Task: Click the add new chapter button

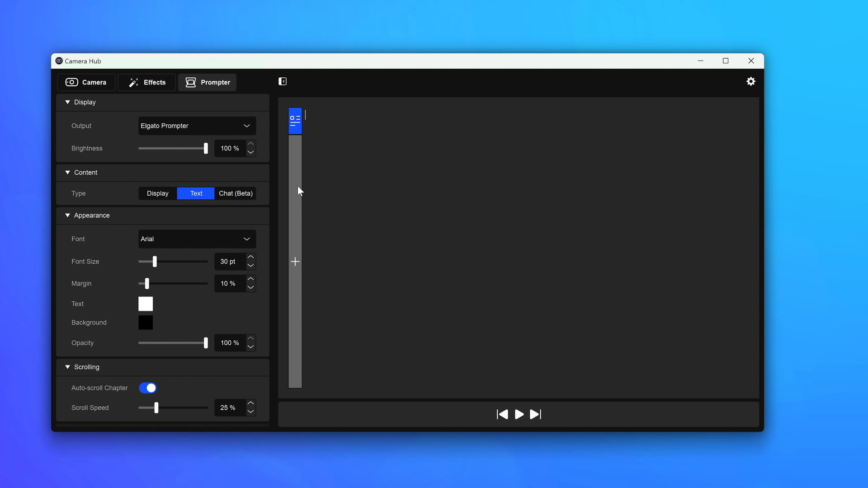Action: coord(294,262)
